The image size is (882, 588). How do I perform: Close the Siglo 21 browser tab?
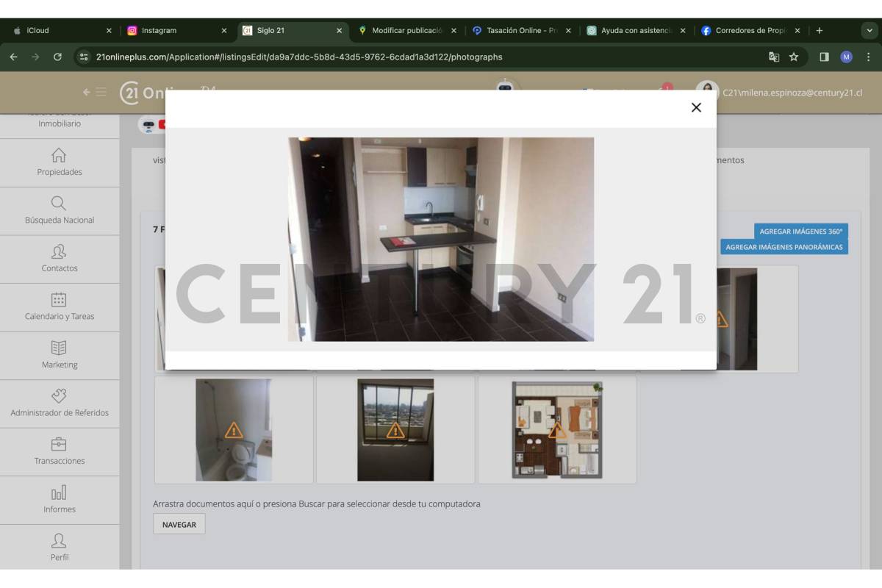pos(339,31)
